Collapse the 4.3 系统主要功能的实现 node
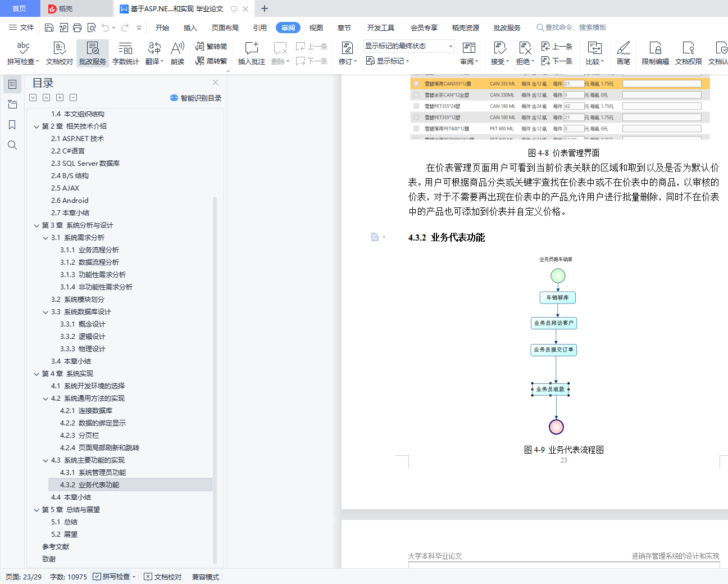Image resolution: width=728 pixels, height=584 pixels. tap(46, 460)
